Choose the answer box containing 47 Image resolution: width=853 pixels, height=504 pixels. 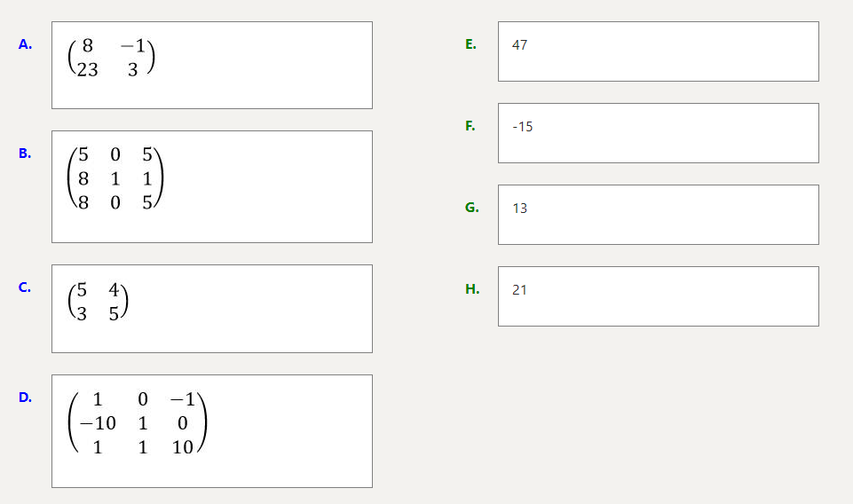(x=658, y=51)
